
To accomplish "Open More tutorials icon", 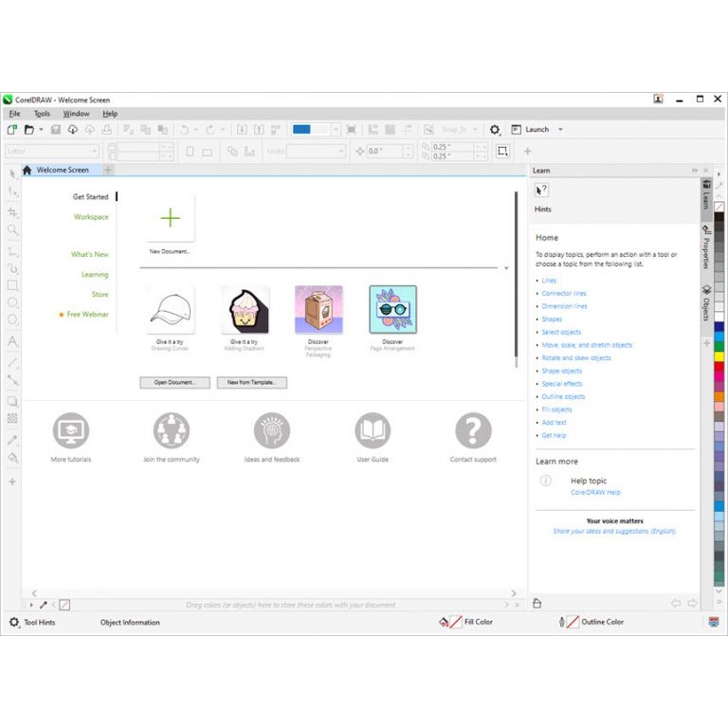I will coord(71,431).
